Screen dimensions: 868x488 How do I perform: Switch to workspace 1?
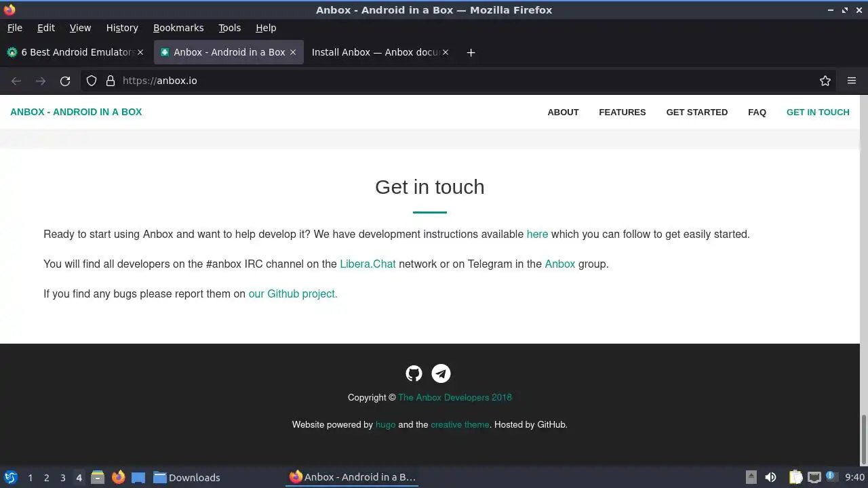point(30,478)
